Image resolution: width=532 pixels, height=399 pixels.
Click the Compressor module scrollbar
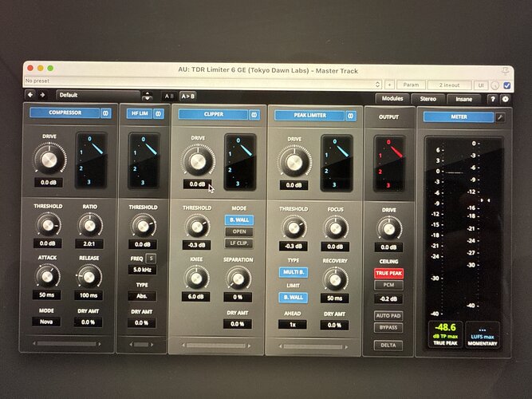pos(66,344)
